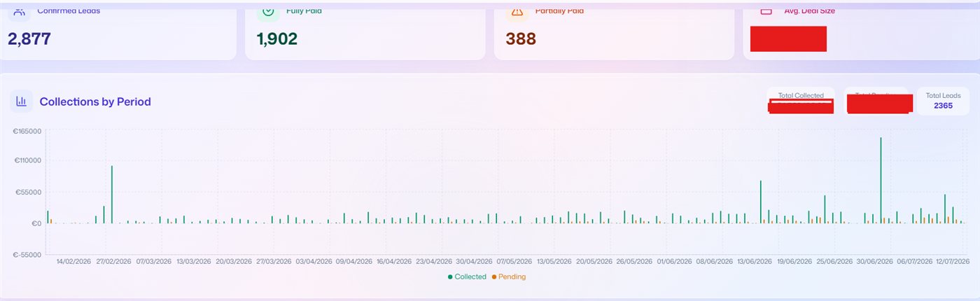980x301 pixels.
Task: Click the 07/03/2026 date label
Action: pos(153,261)
